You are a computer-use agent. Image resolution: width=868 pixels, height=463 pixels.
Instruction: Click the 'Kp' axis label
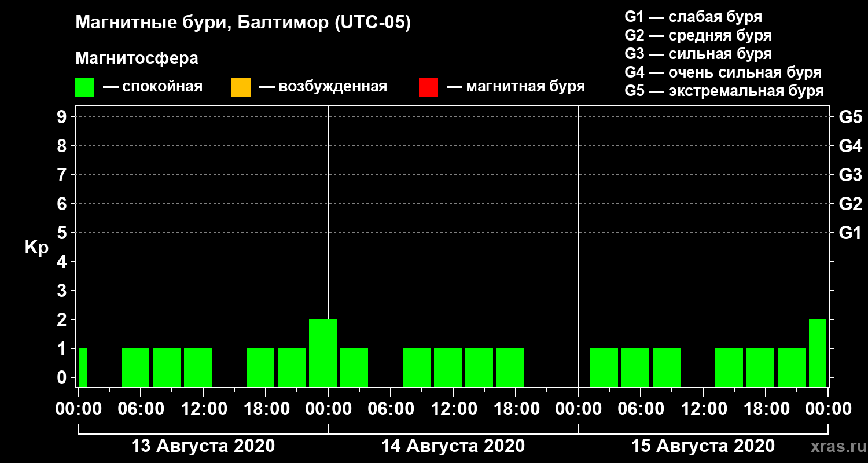[x=36, y=248]
